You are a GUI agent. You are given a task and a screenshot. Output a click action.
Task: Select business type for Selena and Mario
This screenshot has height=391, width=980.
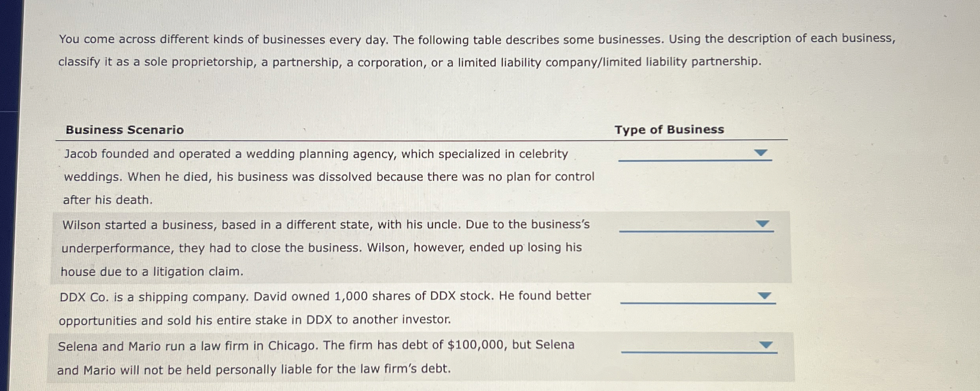pos(699,346)
